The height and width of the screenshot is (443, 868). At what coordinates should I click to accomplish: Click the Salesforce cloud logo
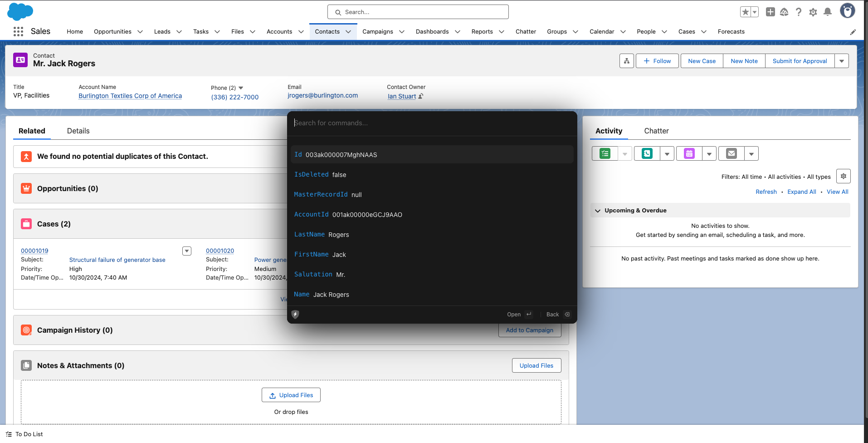pos(20,11)
